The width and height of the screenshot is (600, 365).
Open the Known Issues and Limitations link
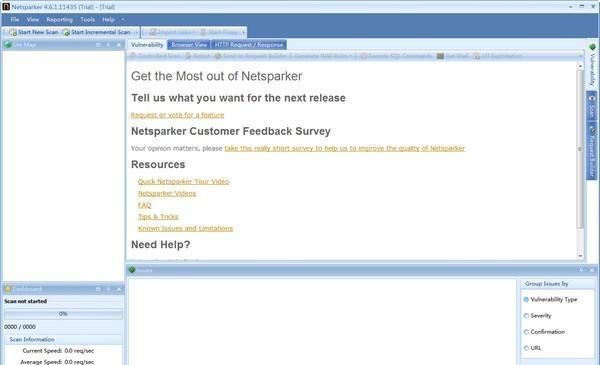(x=186, y=228)
